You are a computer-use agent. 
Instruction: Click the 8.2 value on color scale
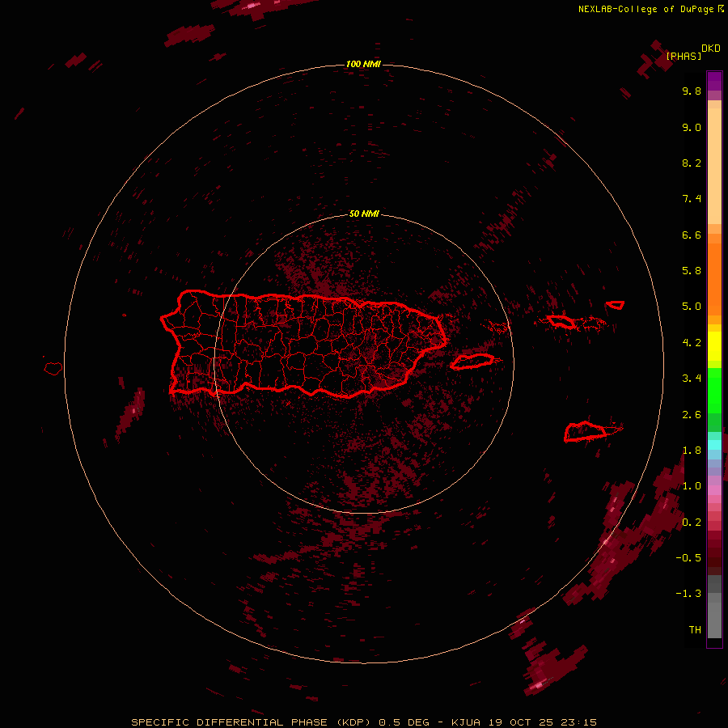tap(692, 163)
